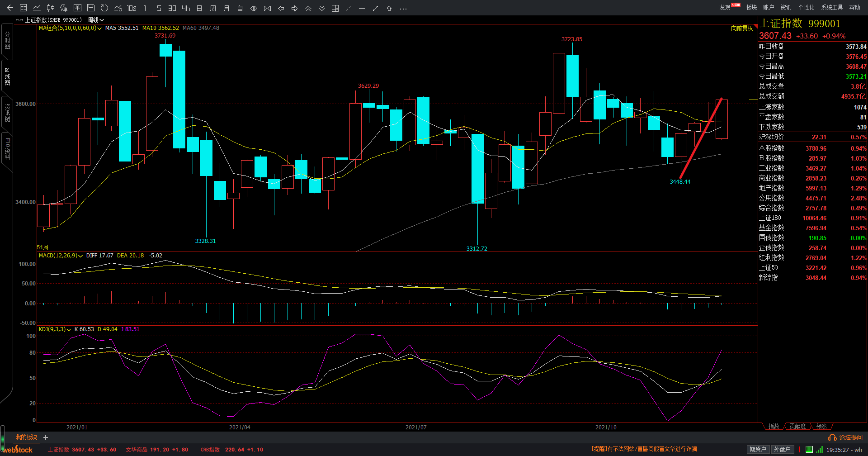Click the split window layout icon

click(x=335, y=8)
